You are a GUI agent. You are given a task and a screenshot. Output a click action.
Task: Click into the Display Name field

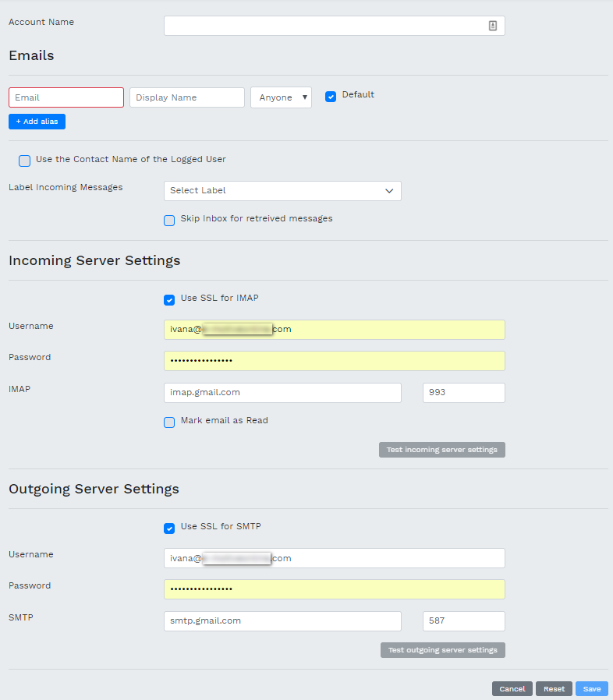coord(187,97)
